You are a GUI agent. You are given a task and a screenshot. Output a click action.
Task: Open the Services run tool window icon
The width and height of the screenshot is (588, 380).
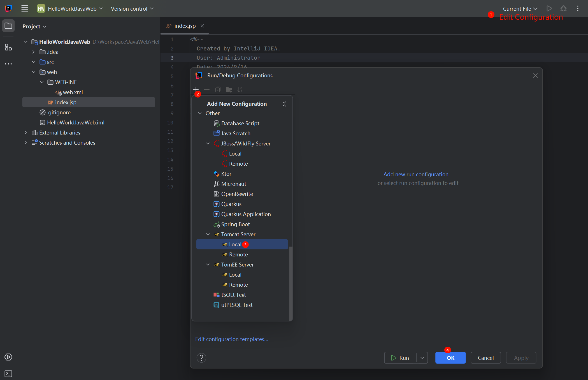[8, 357]
